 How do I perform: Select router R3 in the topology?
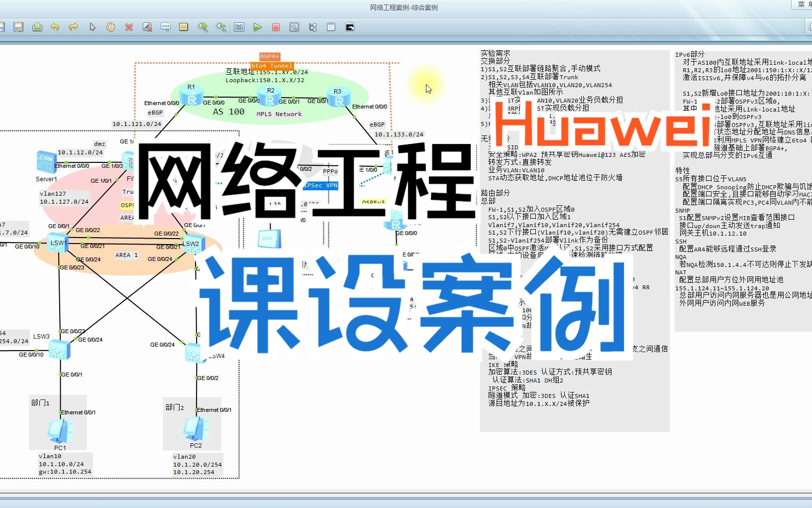pyautogui.click(x=339, y=98)
